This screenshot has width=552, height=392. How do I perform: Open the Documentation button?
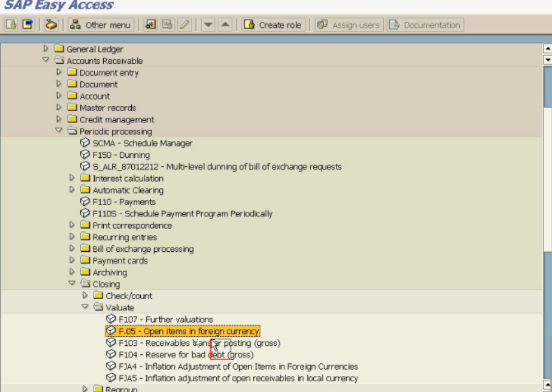(x=425, y=25)
